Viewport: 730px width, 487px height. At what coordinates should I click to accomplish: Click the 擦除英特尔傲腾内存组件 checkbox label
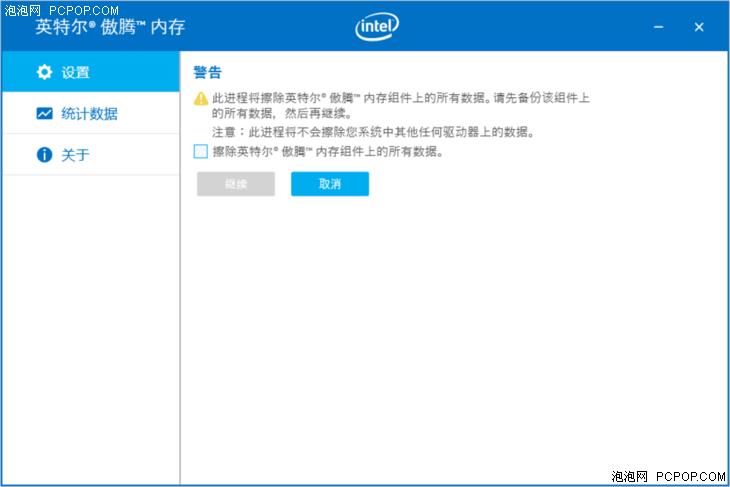(x=327, y=153)
